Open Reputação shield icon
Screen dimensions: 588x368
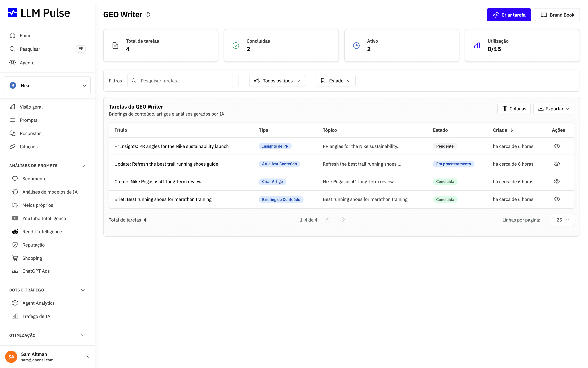point(15,245)
